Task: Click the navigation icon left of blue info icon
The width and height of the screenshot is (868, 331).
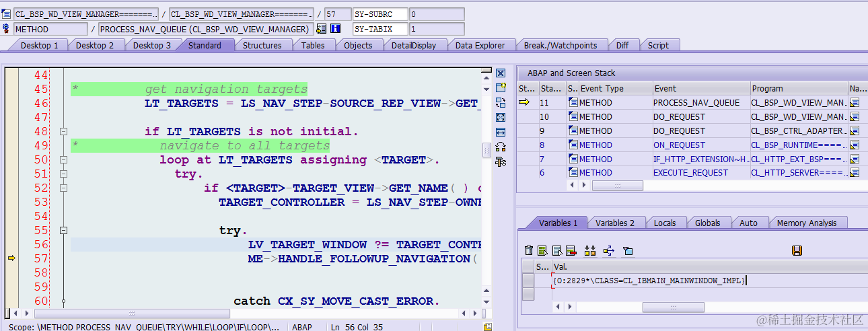Action: tap(321, 29)
